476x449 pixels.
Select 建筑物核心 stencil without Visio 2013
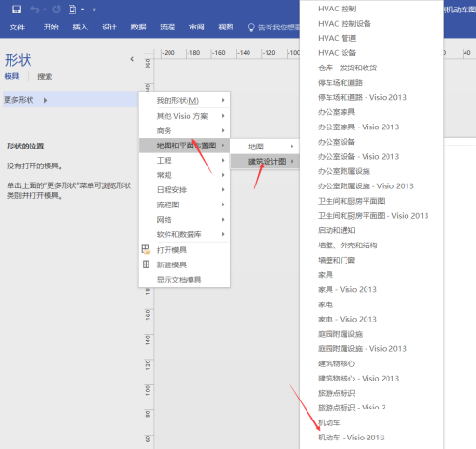click(x=337, y=363)
